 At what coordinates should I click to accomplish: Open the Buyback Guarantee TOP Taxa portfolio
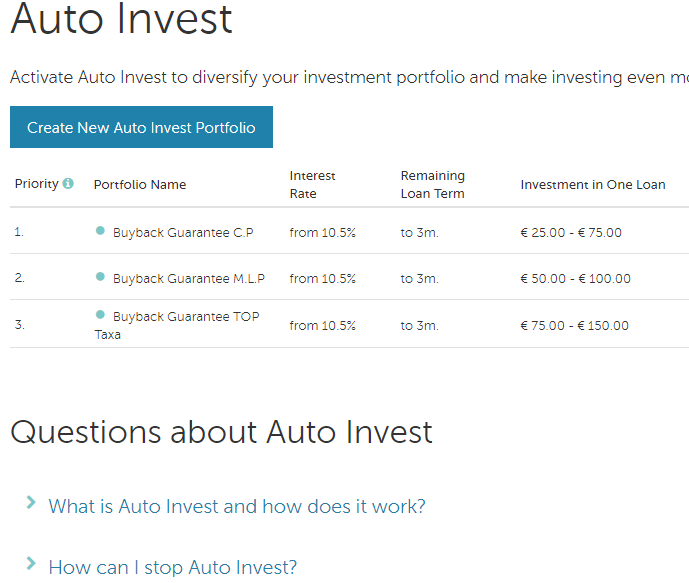[x=185, y=317]
